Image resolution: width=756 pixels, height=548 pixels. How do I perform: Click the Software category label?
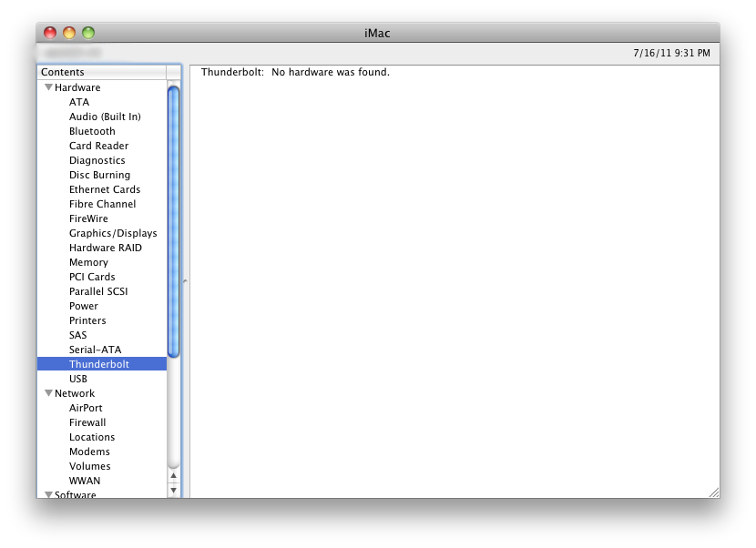76,494
